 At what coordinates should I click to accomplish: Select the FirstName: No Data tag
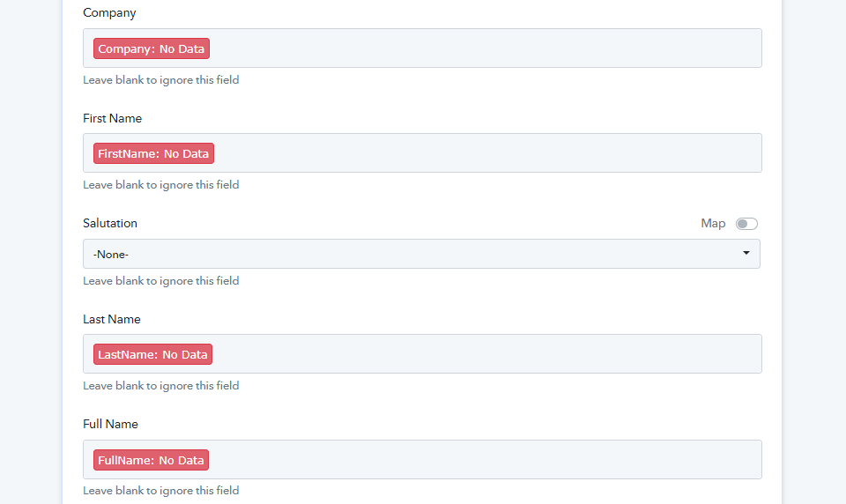click(x=153, y=153)
